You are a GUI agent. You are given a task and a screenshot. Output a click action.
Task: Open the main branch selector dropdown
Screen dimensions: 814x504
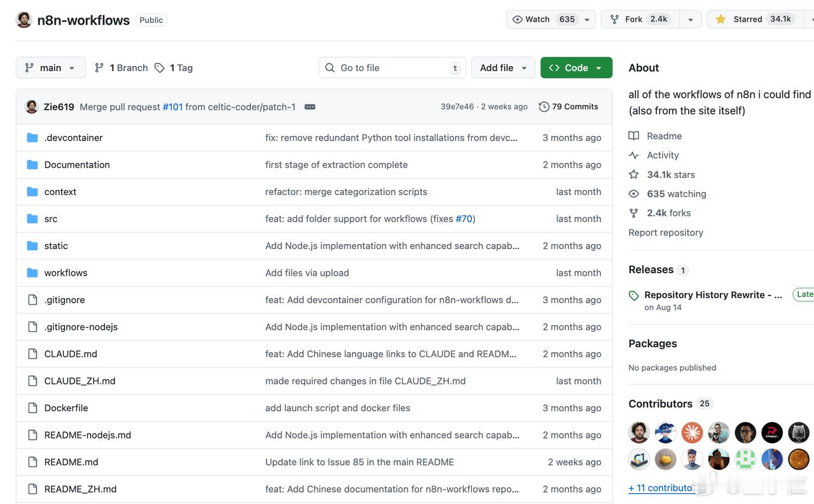(x=51, y=67)
